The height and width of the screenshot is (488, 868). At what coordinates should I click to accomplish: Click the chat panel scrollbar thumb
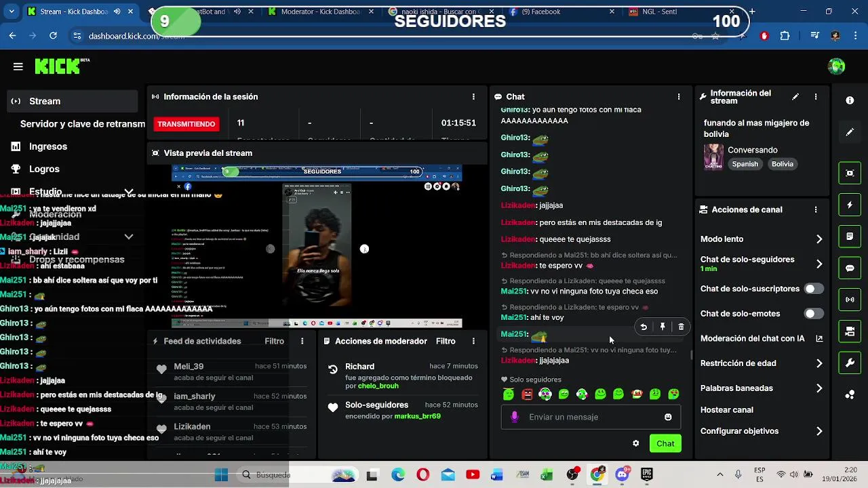point(691,354)
